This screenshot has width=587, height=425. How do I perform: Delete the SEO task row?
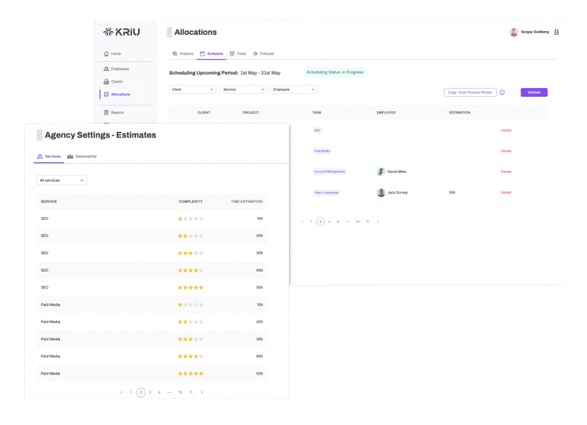[x=506, y=130]
